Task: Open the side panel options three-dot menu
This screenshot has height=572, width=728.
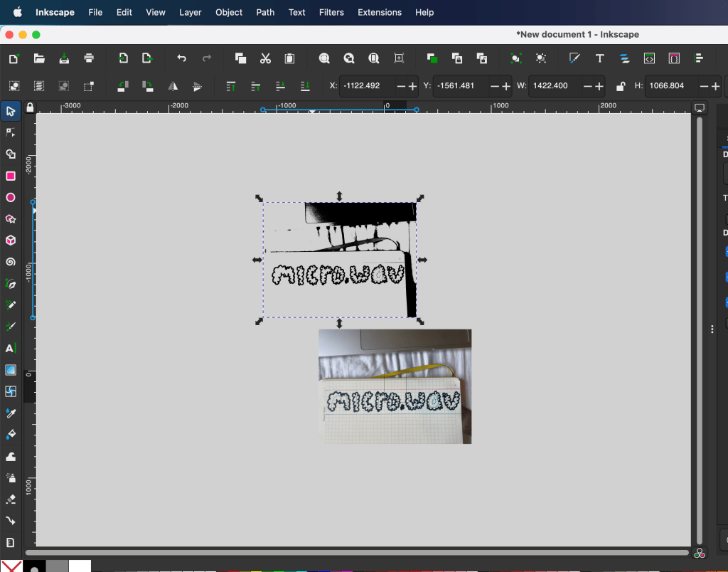Action: (712, 329)
